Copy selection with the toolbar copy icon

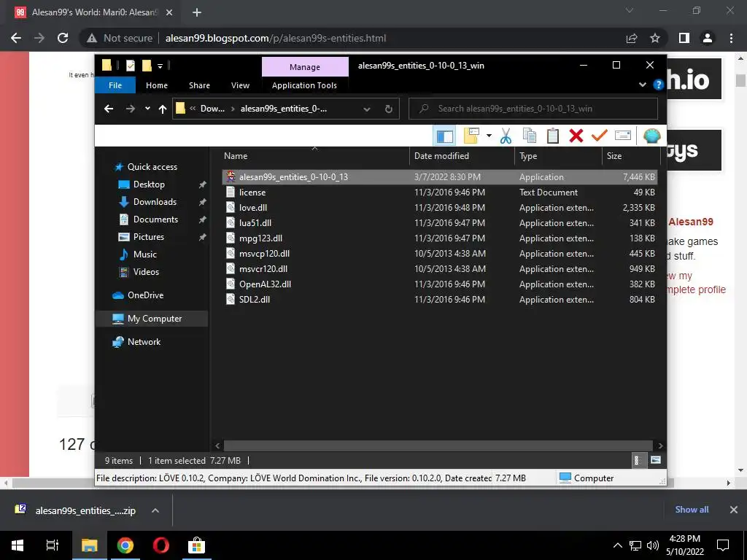[530, 136]
